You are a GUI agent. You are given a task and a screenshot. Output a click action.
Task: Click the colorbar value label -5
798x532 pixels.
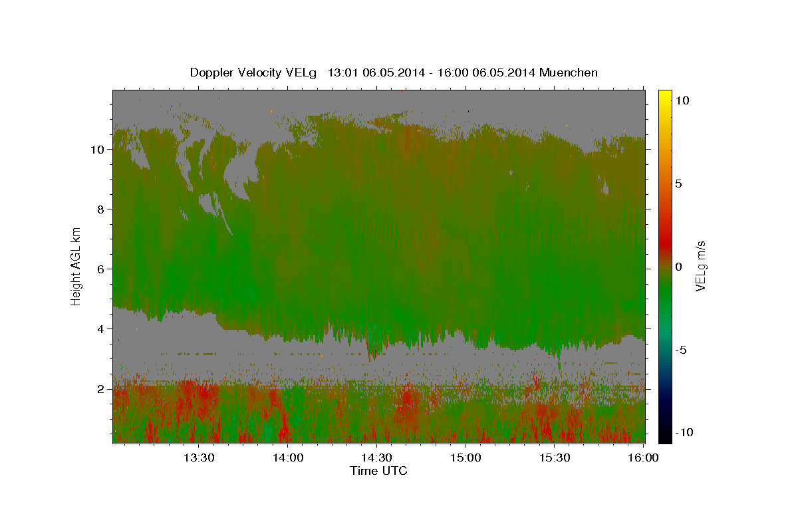682,350
